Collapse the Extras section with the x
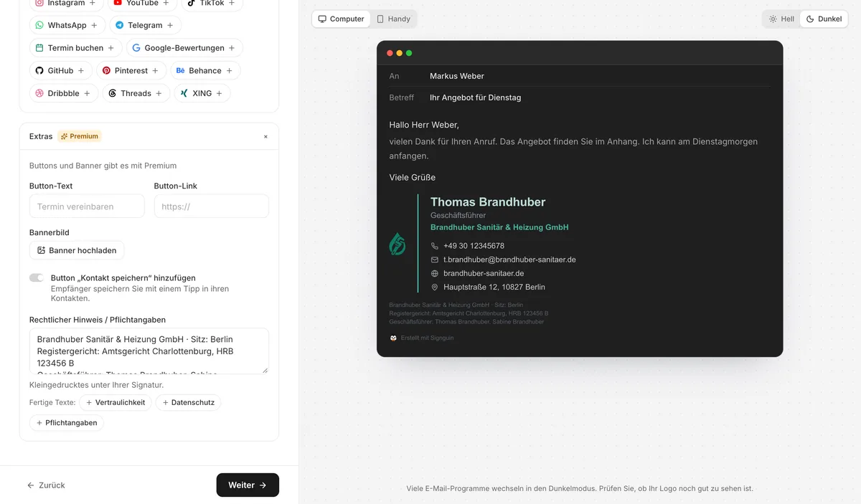Viewport: 861px width, 504px height. pos(265,136)
